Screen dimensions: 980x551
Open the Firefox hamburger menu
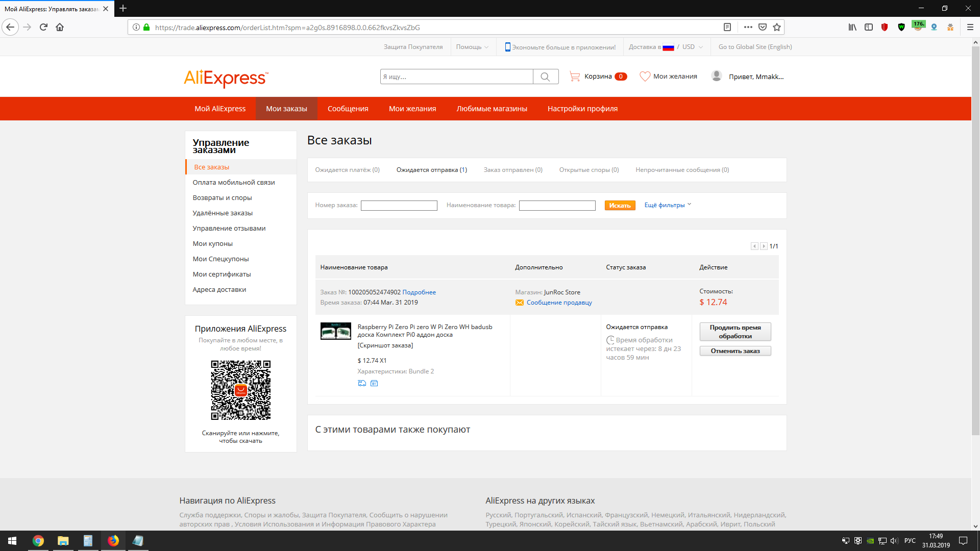pyautogui.click(x=970, y=27)
